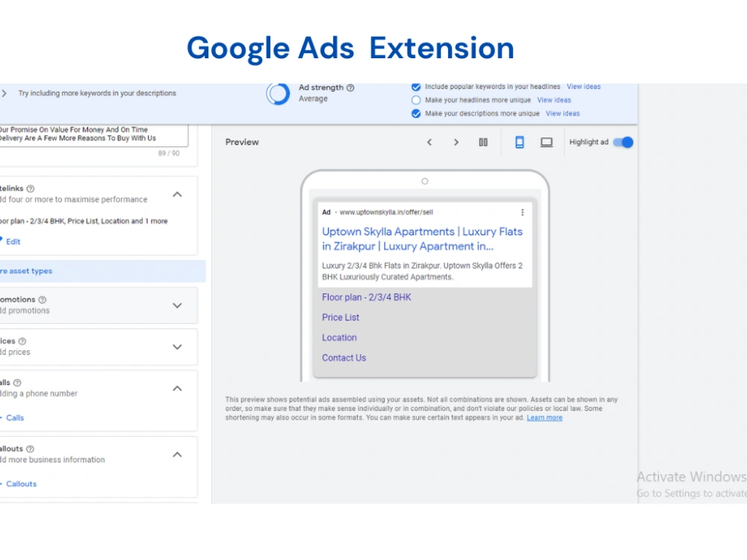The width and height of the screenshot is (747, 560).
Task: Go to the previous ad preview
Action: coord(430,142)
